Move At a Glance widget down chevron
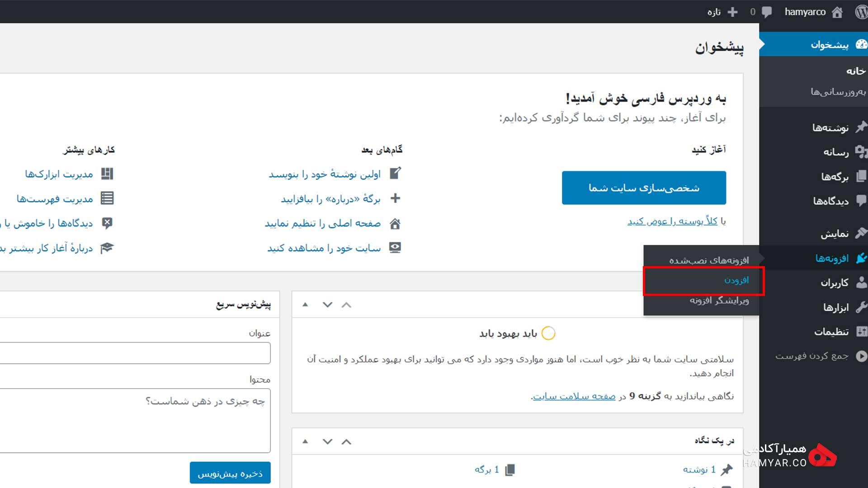Image resolution: width=868 pixels, height=488 pixels. [x=328, y=442]
